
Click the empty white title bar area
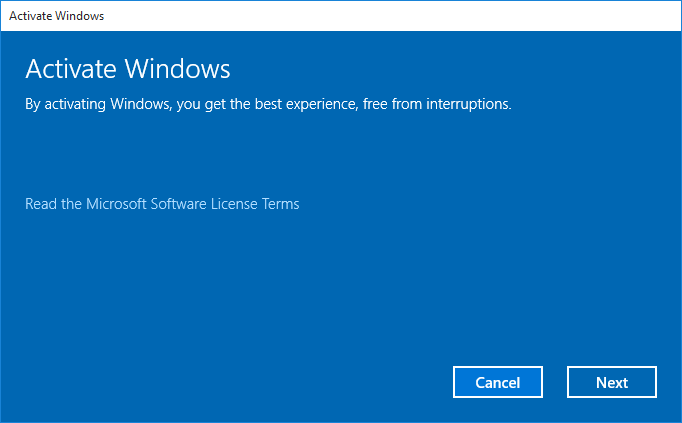pyautogui.click(x=391, y=16)
